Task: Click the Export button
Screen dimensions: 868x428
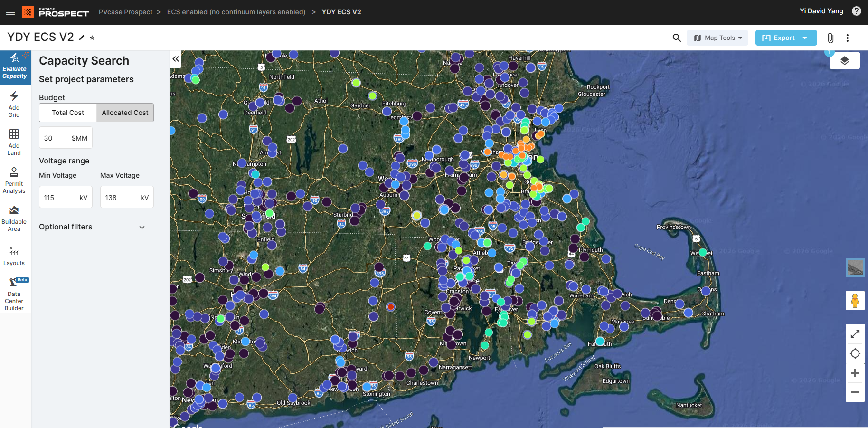Action: tap(778, 38)
